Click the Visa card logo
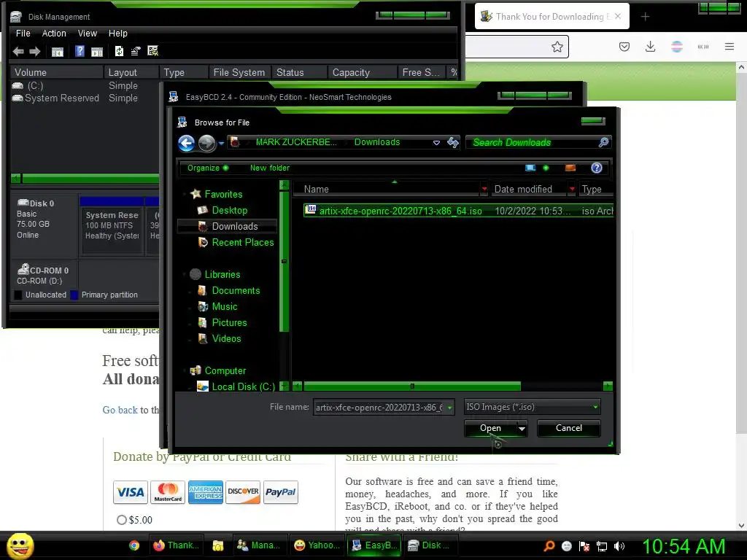Screen dimensions: 747x560 [130, 492]
